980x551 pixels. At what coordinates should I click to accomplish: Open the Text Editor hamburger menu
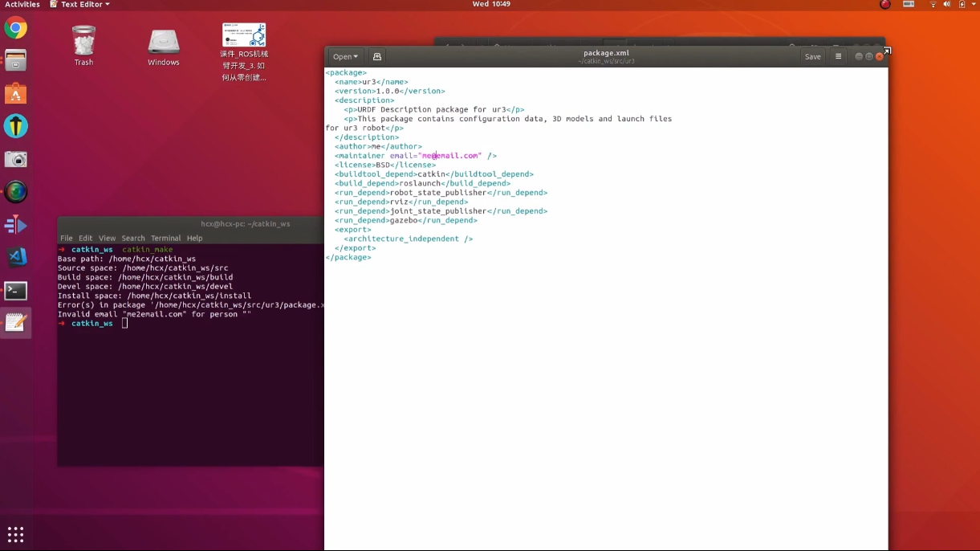838,57
